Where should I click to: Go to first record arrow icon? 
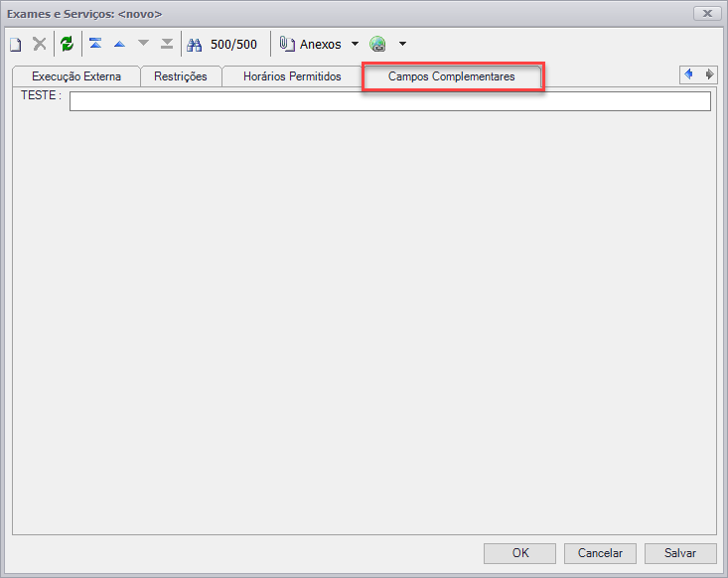point(95,44)
